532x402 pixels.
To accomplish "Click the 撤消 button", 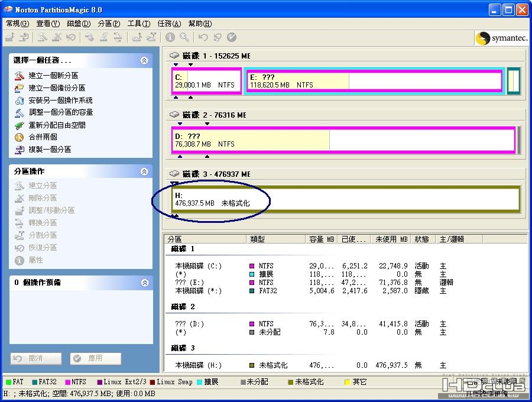I will pyautogui.click(x=36, y=358).
